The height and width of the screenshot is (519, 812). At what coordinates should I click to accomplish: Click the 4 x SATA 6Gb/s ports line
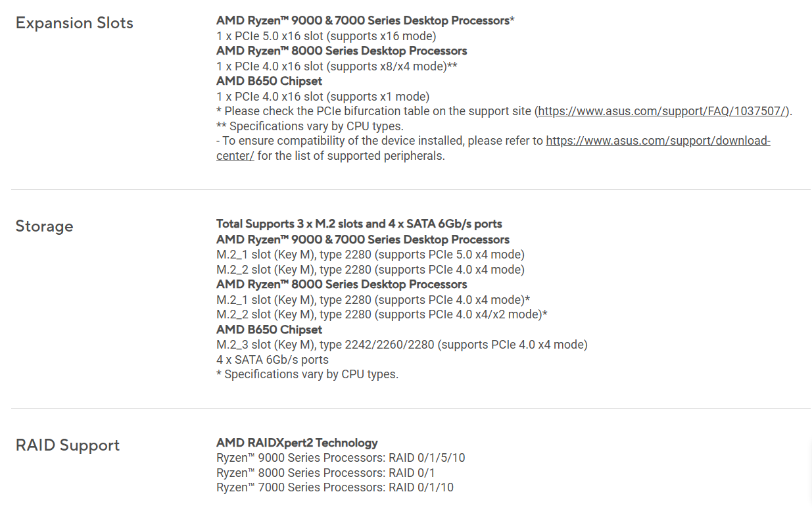coord(272,360)
